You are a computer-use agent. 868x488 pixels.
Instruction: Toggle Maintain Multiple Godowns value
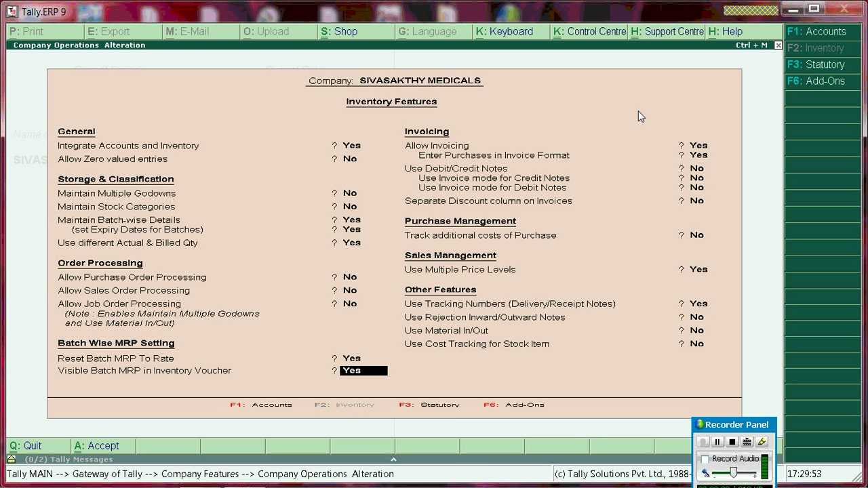pyautogui.click(x=349, y=193)
